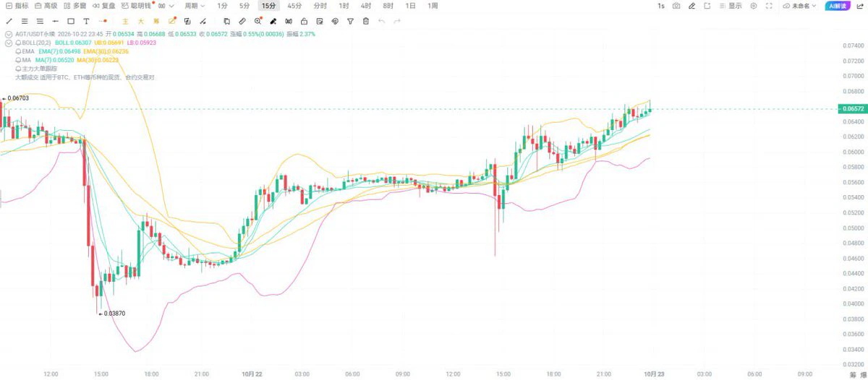868x380 pixels.
Task: Open the 高级 advanced menu
Action: click(46, 6)
